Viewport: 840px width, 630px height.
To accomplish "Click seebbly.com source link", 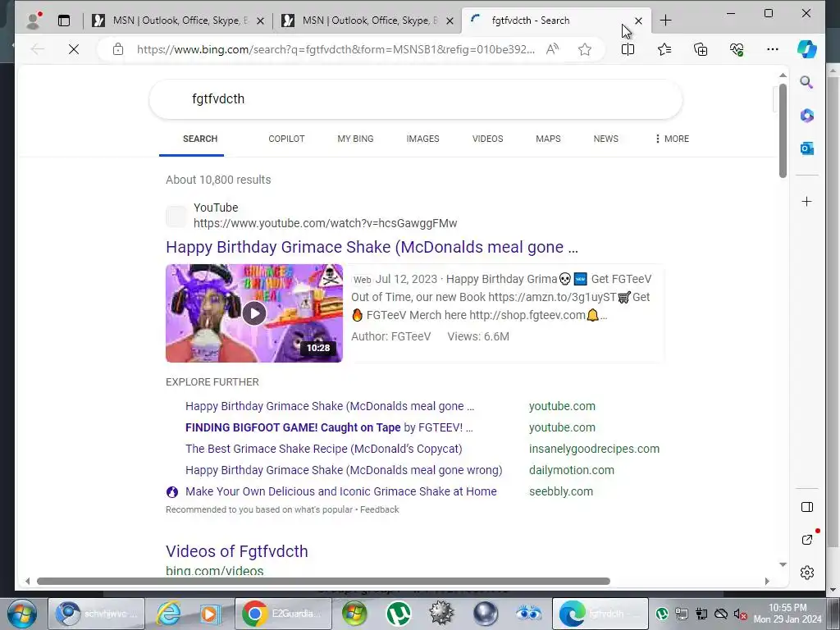I will click(x=561, y=492).
